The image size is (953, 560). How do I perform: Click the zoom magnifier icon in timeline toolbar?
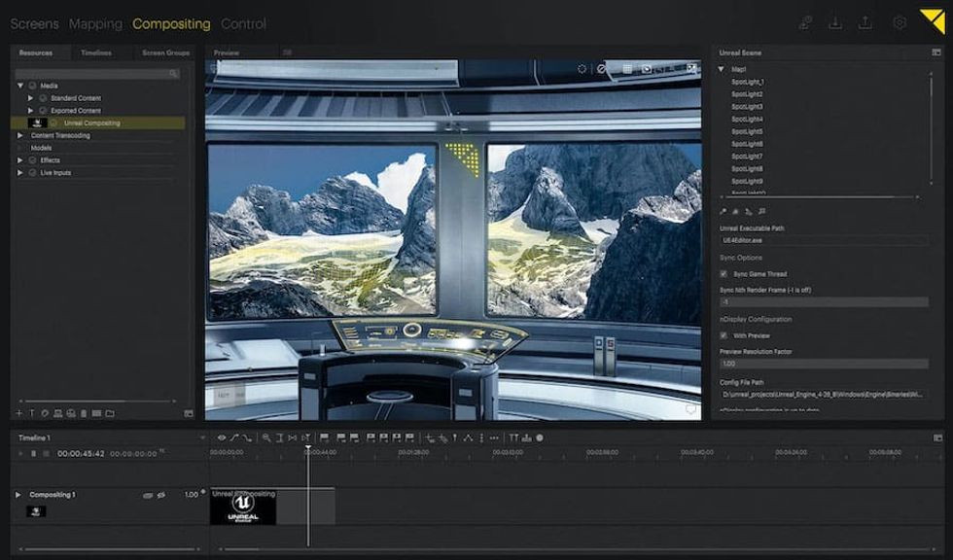(266, 438)
